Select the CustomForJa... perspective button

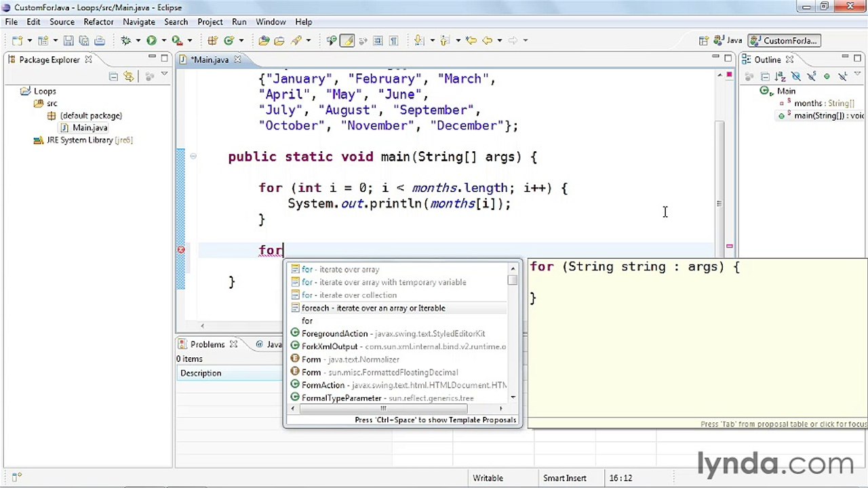click(785, 41)
